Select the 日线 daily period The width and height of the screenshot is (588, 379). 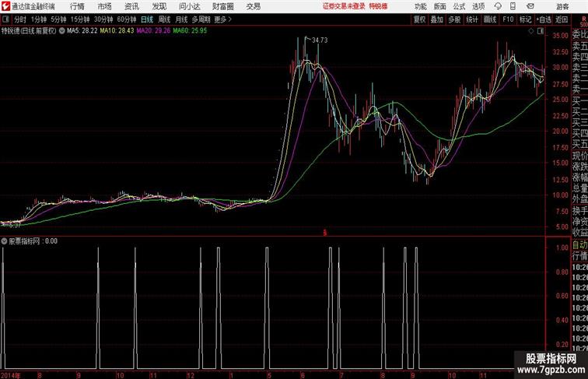click(147, 19)
